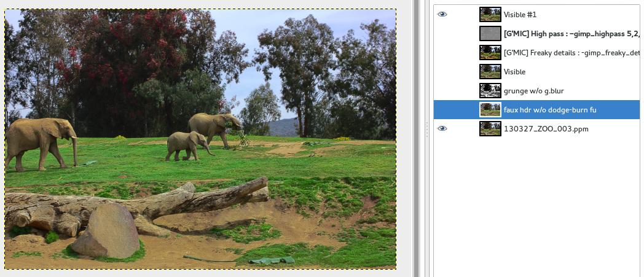This screenshot has height=277, width=644.
Task: Hide the 130327_ZOO_003.ppm layer using its eye icon
Action: tap(442, 128)
